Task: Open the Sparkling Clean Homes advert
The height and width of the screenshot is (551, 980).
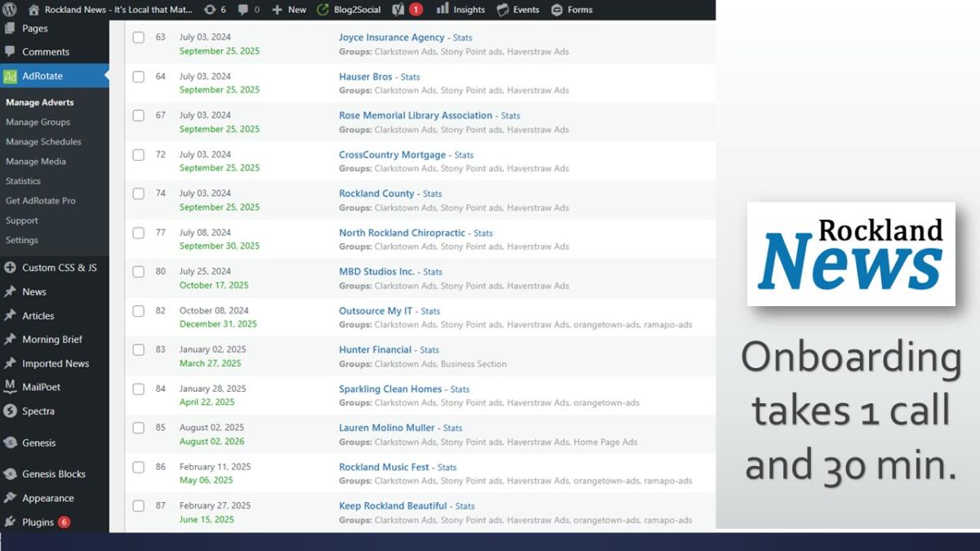Action: coord(390,389)
